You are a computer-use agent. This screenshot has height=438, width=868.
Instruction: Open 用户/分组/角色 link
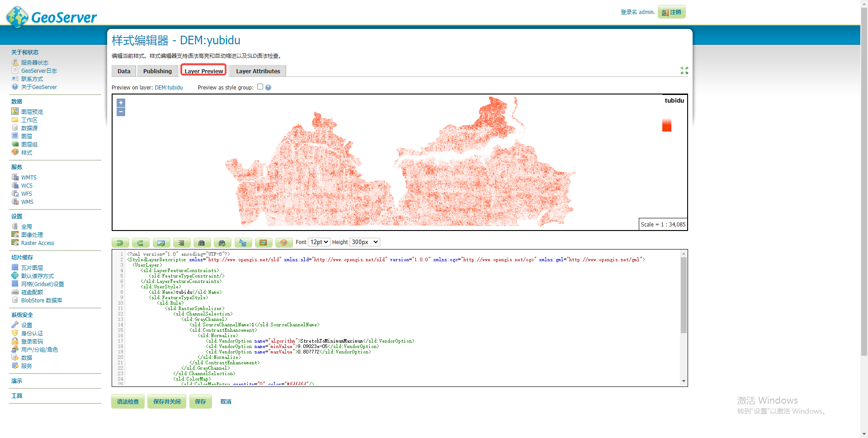(x=39, y=350)
